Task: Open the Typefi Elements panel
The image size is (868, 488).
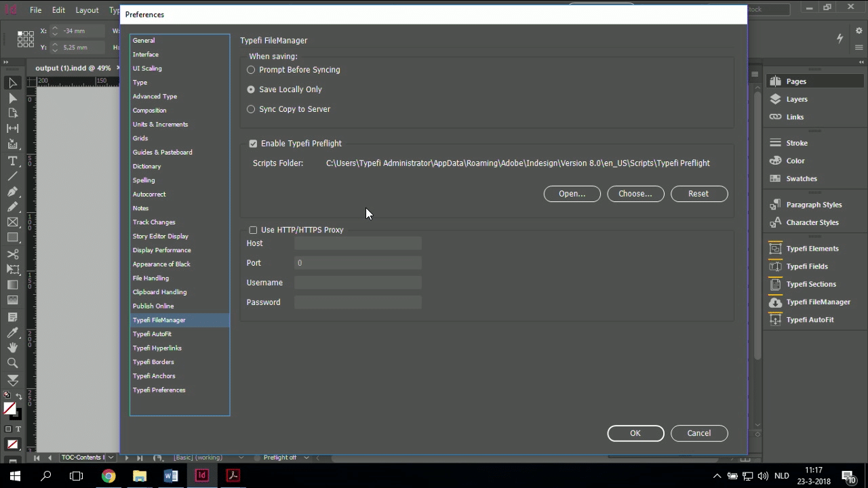Action: coord(813,249)
